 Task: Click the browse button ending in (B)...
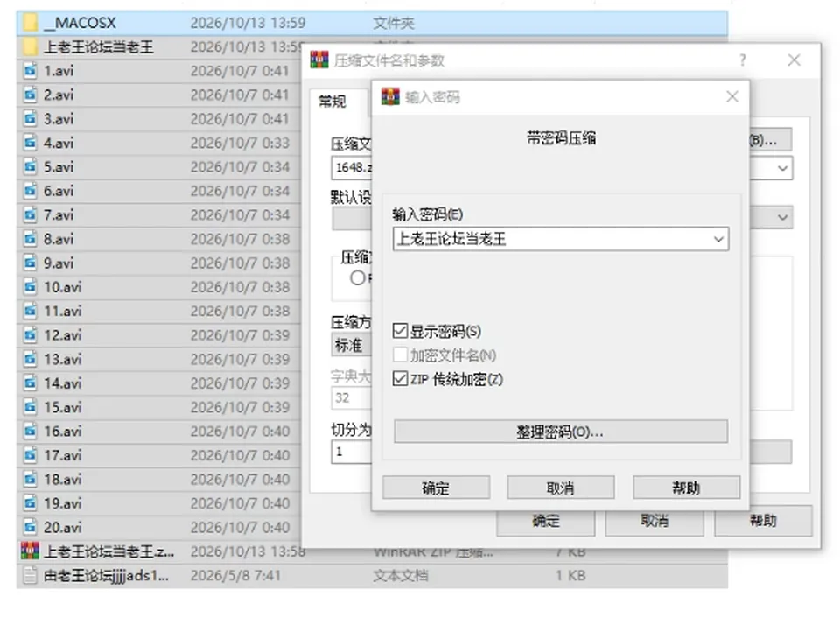pyautogui.click(x=770, y=140)
